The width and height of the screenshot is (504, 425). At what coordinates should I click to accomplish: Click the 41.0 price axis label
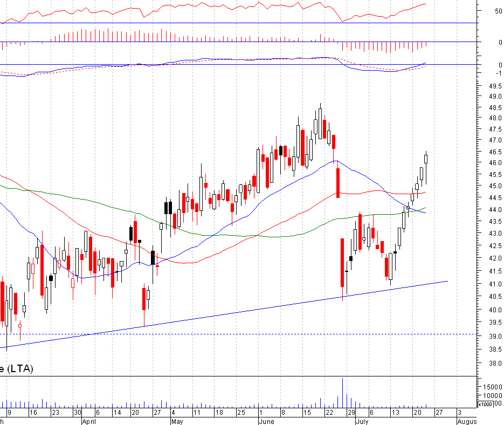coord(495,284)
